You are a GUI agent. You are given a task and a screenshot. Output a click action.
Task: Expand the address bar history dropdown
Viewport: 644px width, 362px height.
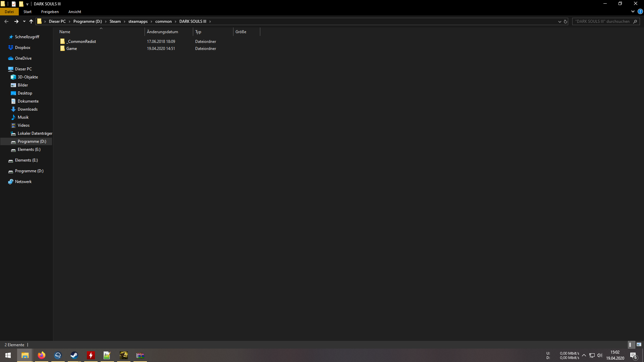click(x=559, y=21)
